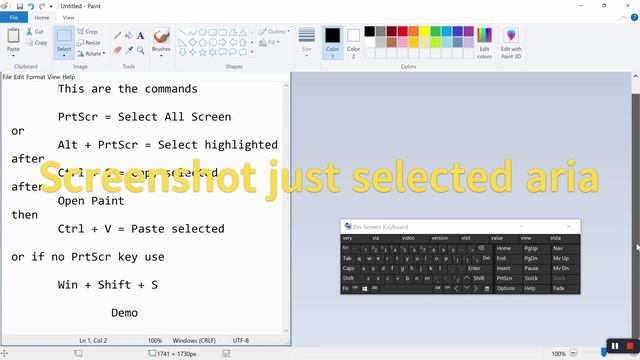Expand the Brushes dropdown arrow
The height and width of the screenshot is (360, 640).
tap(161, 56)
